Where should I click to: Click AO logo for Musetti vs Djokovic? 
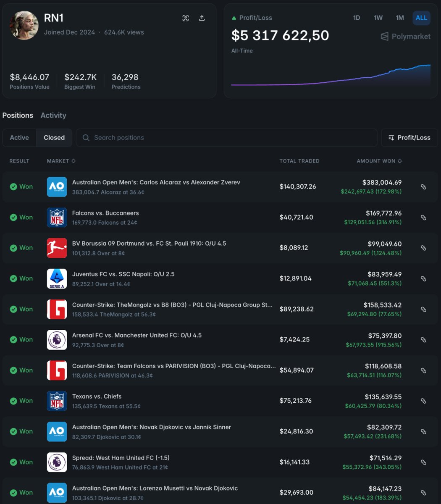click(x=57, y=493)
